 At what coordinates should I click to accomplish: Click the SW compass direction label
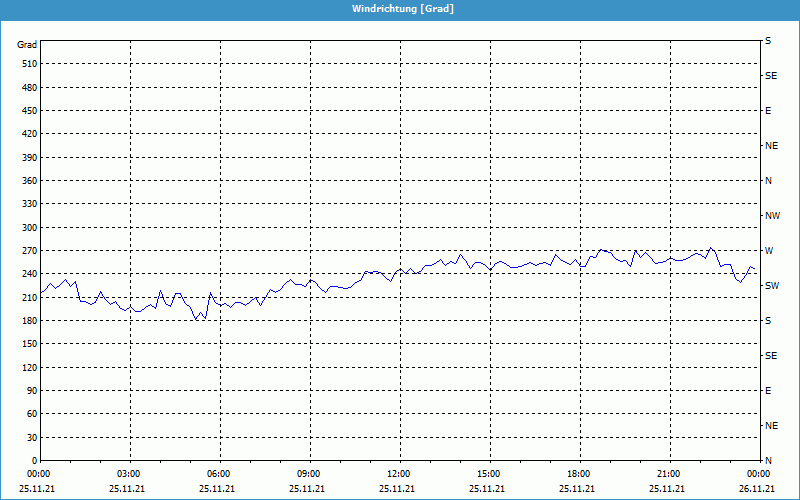pos(772,286)
